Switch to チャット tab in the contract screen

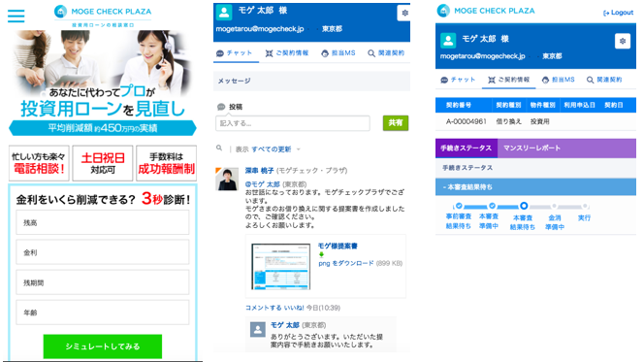pyautogui.click(x=458, y=80)
